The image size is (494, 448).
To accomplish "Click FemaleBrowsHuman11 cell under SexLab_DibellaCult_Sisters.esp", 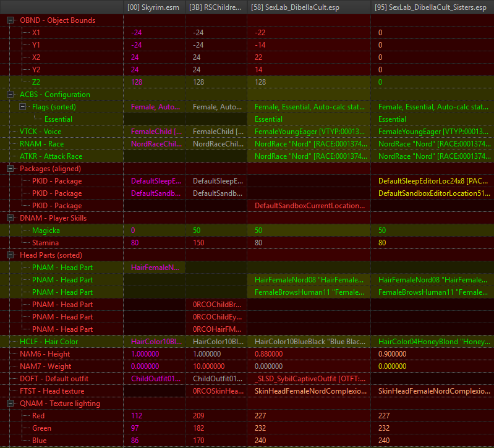I will (x=433, y=292).
